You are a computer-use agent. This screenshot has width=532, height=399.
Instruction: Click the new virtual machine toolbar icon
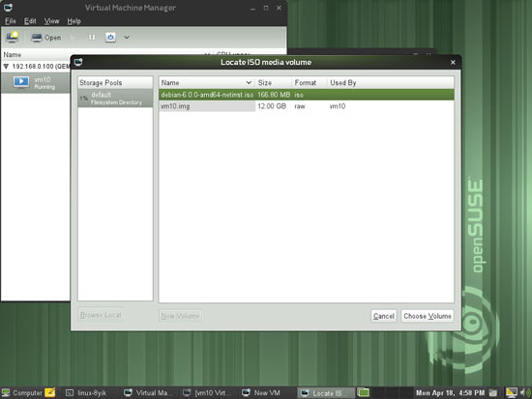pyautogui.click(x=13, y=37)
